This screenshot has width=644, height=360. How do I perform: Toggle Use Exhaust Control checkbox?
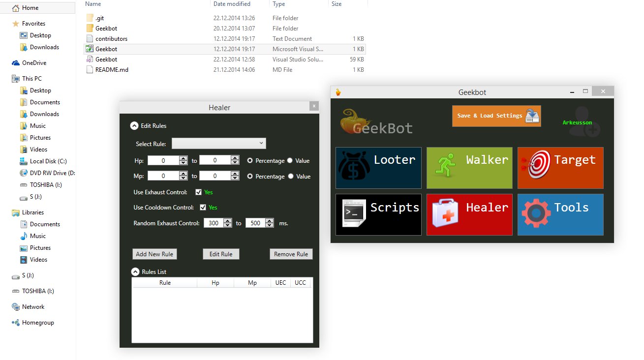[199, 192]
